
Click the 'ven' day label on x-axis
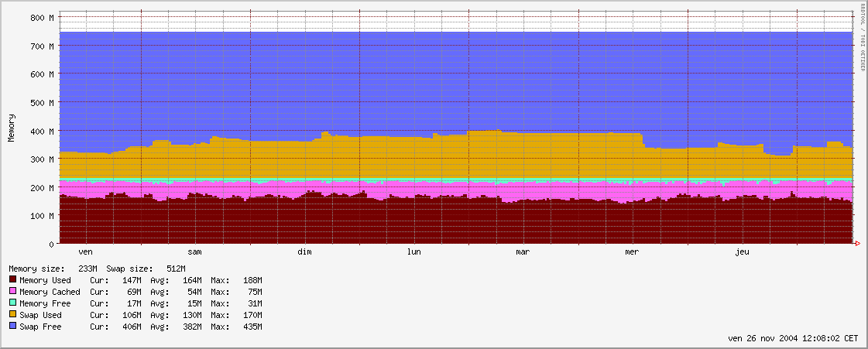point(86,252)
